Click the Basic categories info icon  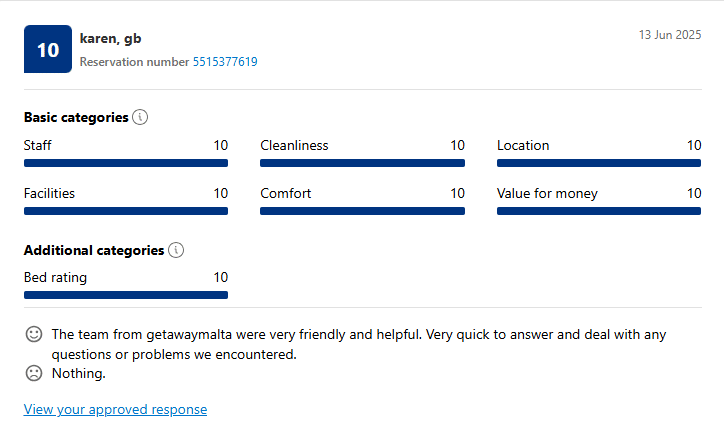[x=140, y=117]
